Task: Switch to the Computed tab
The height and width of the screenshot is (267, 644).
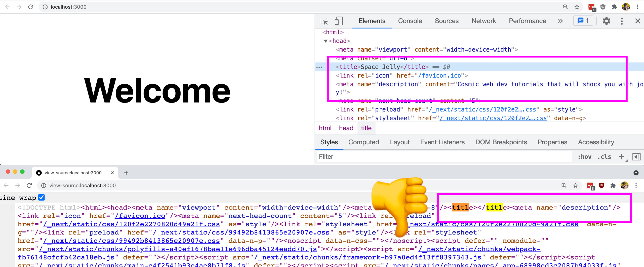Action: [364, 142]
